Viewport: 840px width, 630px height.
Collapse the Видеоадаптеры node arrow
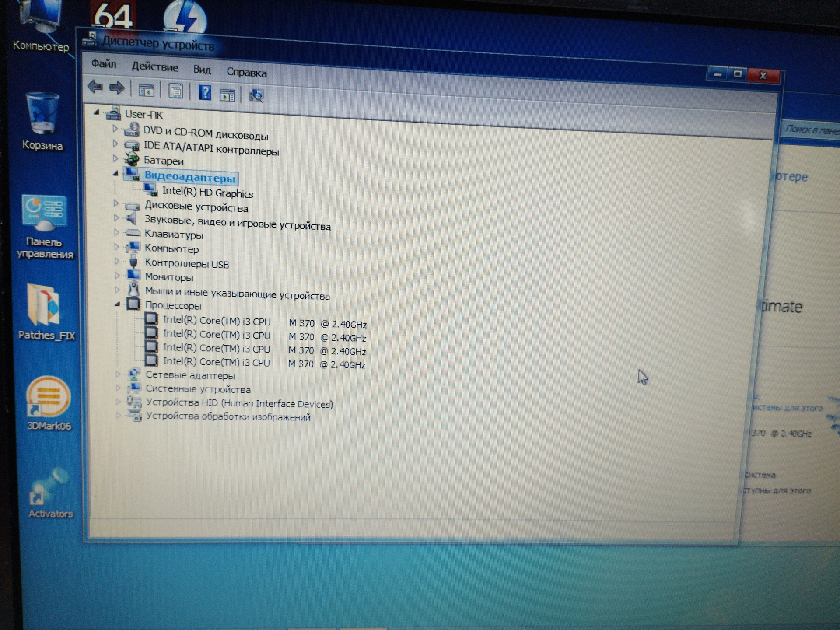[115, 173]
